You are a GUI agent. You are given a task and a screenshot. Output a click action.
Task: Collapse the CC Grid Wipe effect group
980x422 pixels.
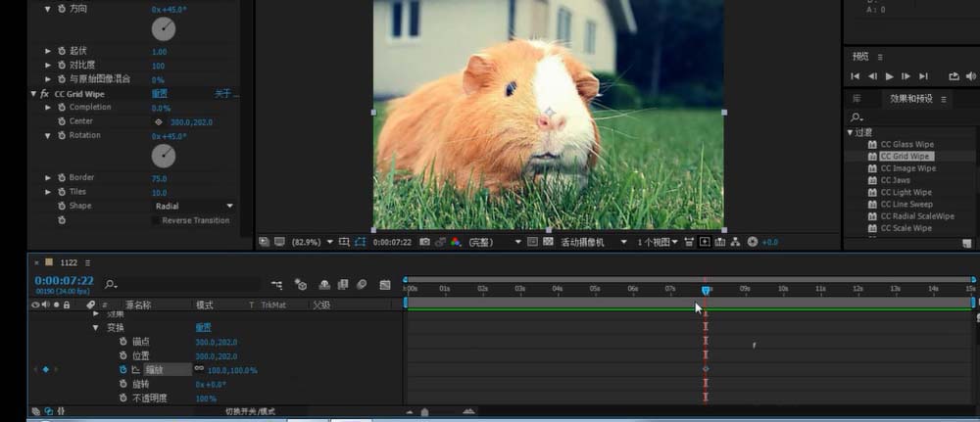click(x=33, y=94)
